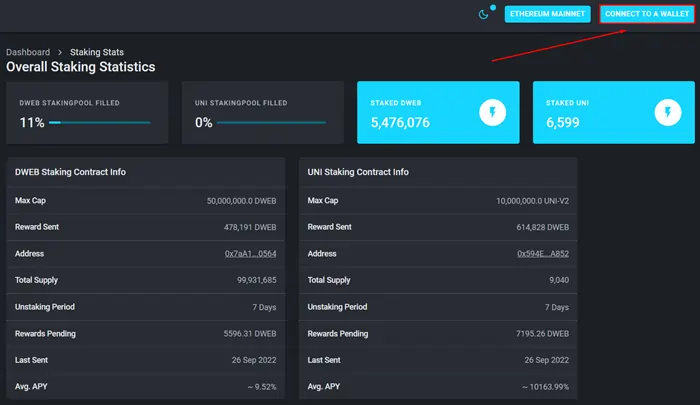Click the 0% UNI pool percentage
This screenshot has height=405, width=700.
[x=204, y=122]
